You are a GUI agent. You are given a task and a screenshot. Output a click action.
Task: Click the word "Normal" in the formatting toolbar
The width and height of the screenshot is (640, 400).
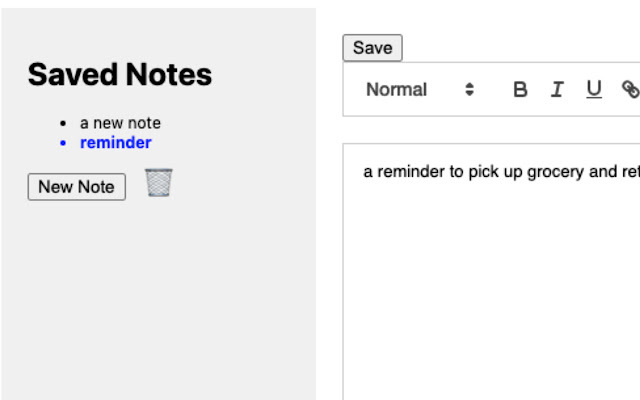point(396,89)
